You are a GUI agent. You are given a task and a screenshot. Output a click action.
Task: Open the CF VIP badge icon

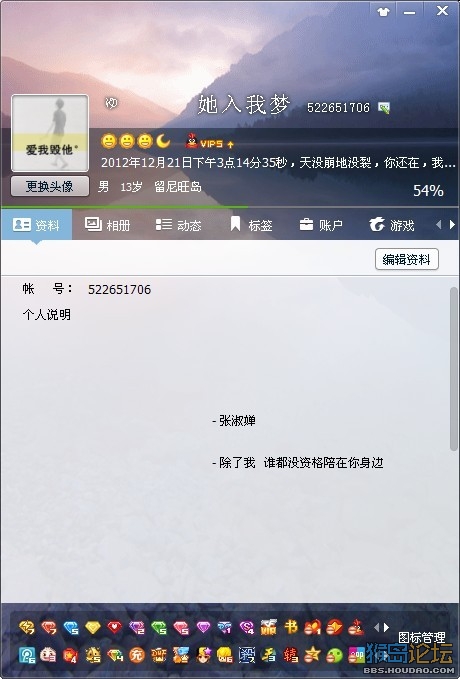269,627
